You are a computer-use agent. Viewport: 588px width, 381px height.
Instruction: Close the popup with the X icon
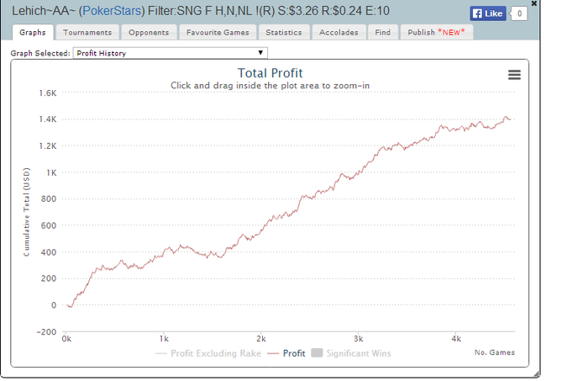534,3
